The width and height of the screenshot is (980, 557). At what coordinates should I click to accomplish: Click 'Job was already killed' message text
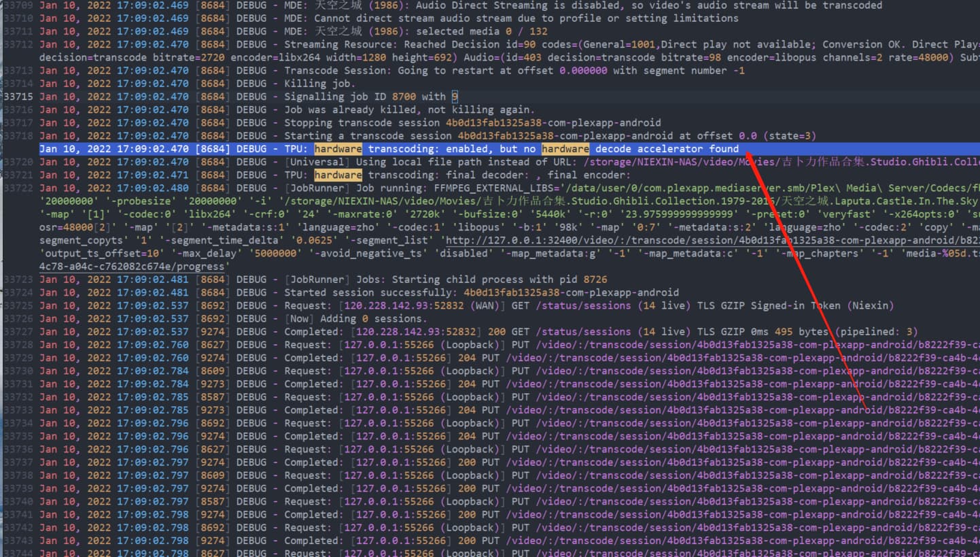[x=350, y=109]
